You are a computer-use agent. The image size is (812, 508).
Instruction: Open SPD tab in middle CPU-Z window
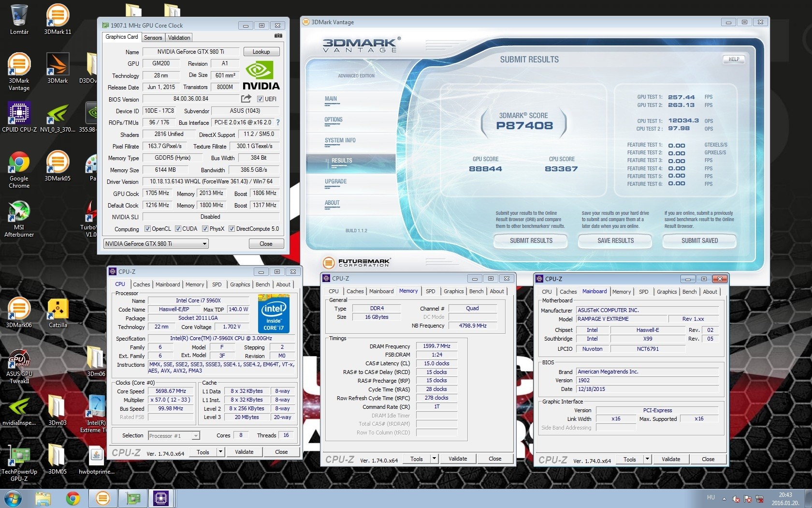(x=430, y=291)
